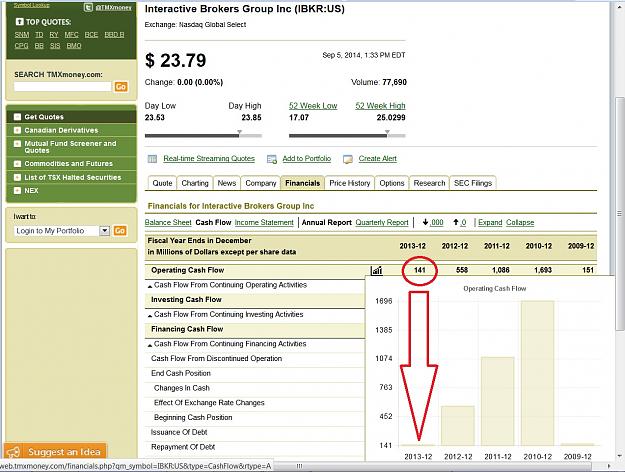625x472 pixels.
Task: Open the CPG top quote link
Action: (x=22, y=45)
